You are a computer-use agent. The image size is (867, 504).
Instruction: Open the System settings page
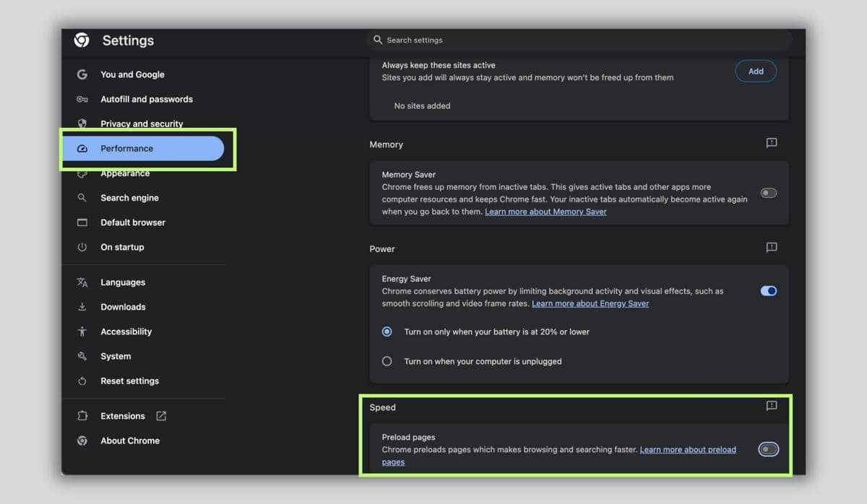116,356
